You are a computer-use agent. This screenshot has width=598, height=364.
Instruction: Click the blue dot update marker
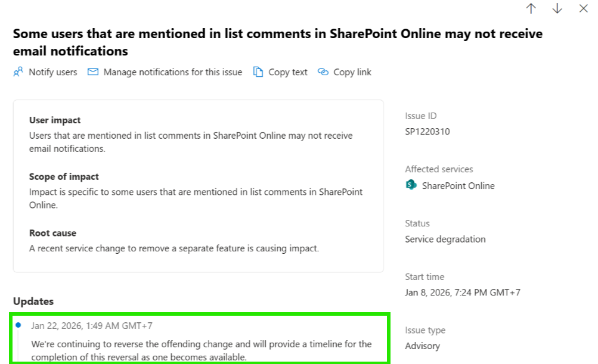point(18,325)
